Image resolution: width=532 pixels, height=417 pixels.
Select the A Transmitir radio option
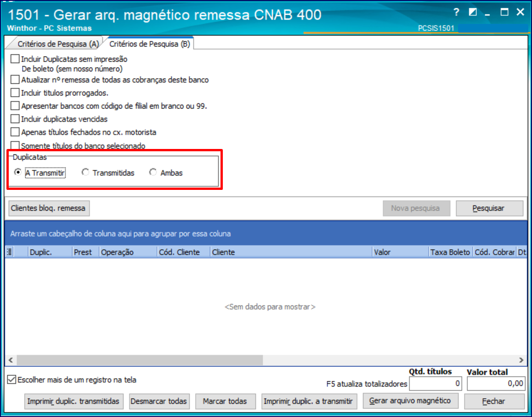pos(17,172)
